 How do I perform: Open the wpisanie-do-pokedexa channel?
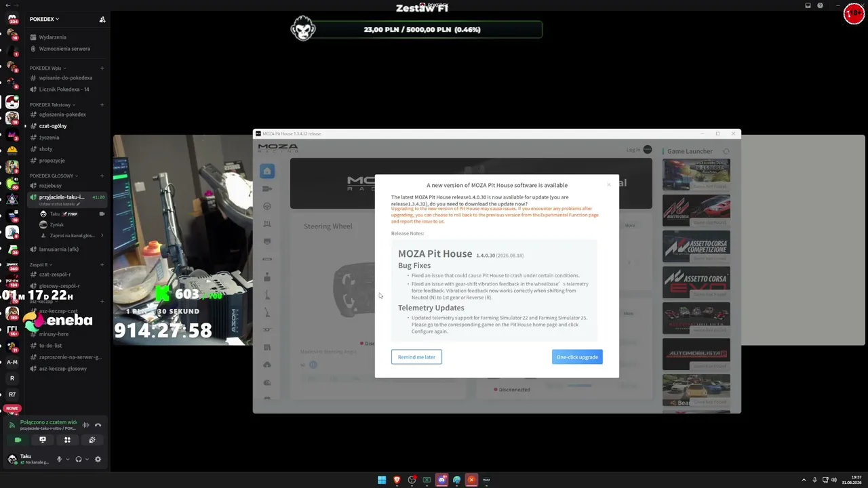coord(66,78)
